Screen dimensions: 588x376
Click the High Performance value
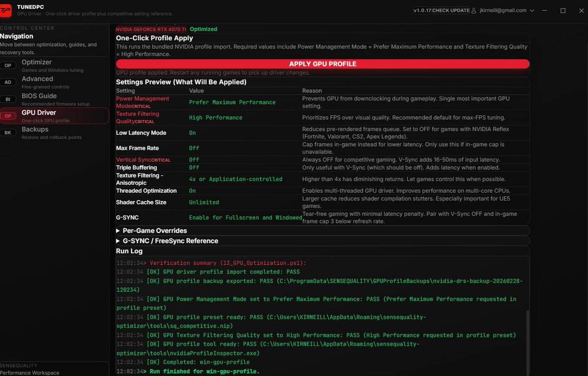coord(216,118)
